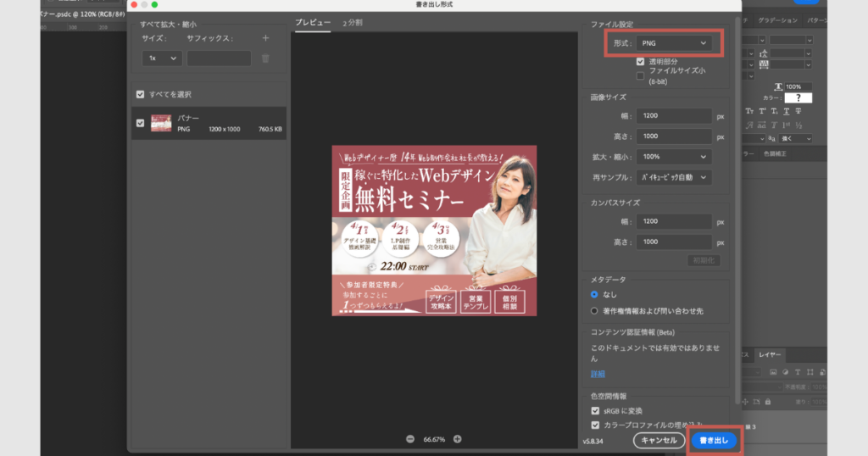Filter layers by pixel image icon
The image size is (868, 456).
[773, 372]
